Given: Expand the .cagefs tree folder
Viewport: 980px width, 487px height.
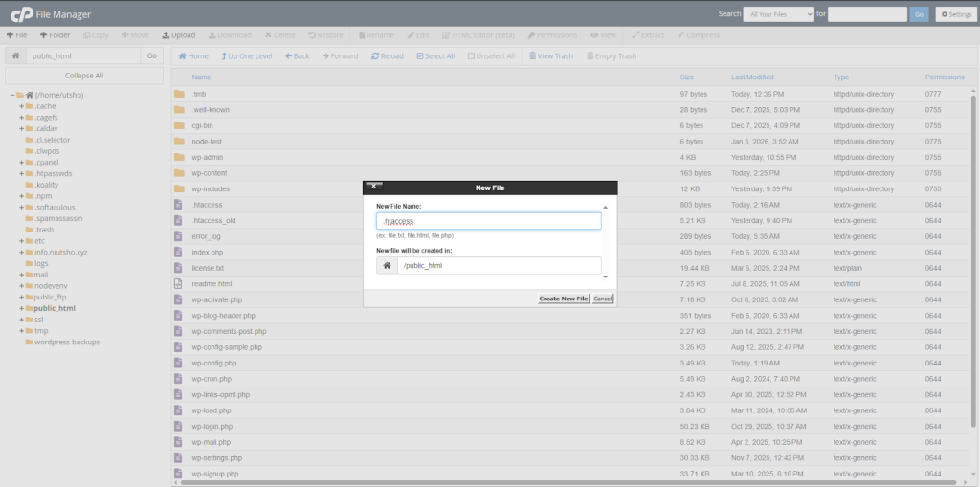Looking at the screenshot, I should (x=21, y=118).
